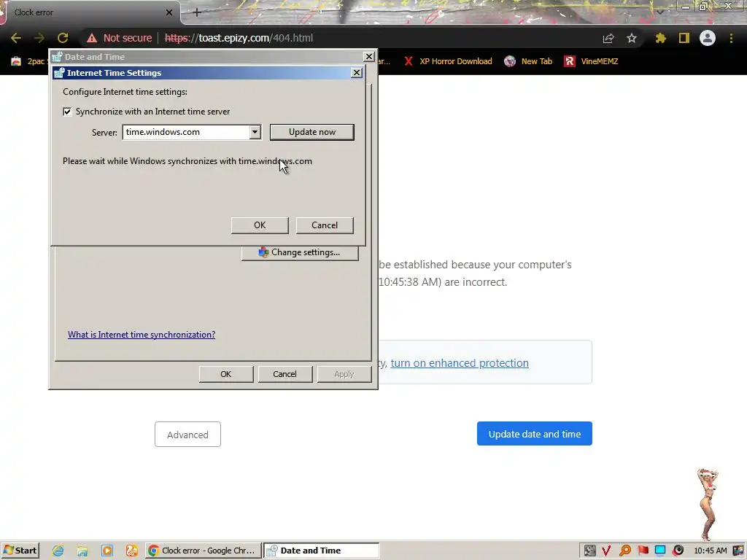The image size is (747, 560).
Task: Launch Internet Explorer from the taskbar
Action: pos(58,551)
